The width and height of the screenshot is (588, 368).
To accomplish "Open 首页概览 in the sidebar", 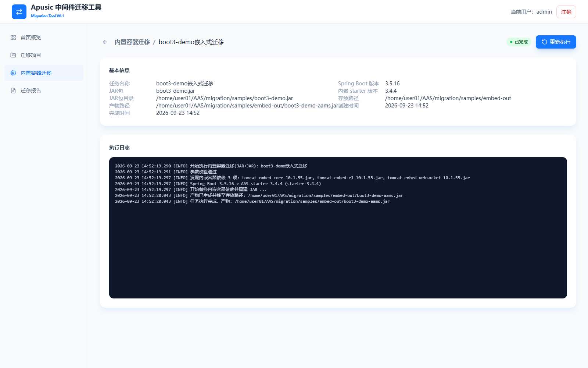I will 44,38.
